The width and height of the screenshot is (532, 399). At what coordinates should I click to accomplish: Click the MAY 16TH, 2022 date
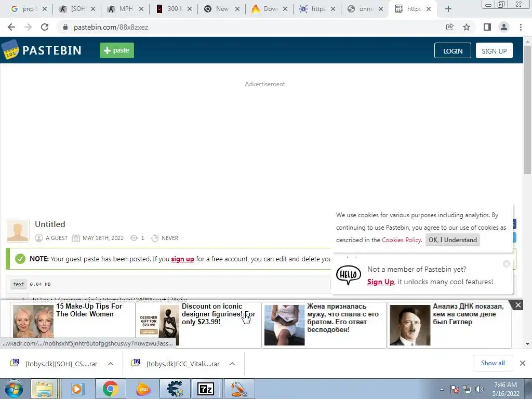(103, 238)
